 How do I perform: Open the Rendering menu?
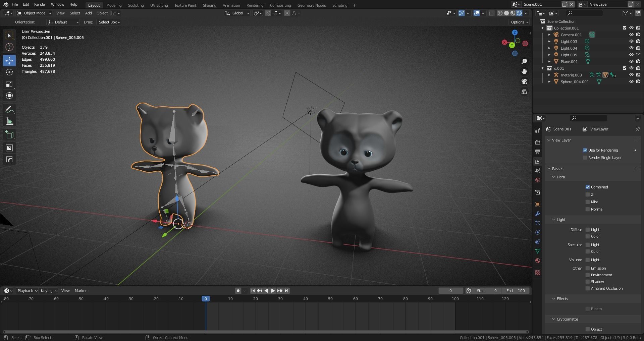255,5
